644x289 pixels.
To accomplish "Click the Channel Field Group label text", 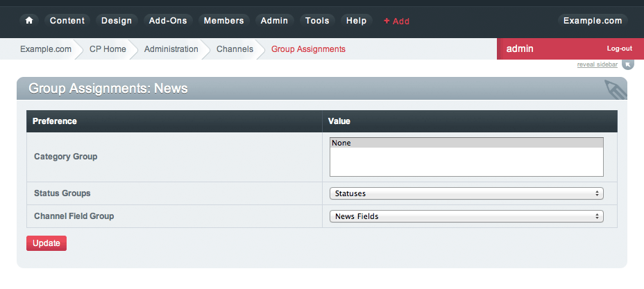I will (x=74, y=216).
